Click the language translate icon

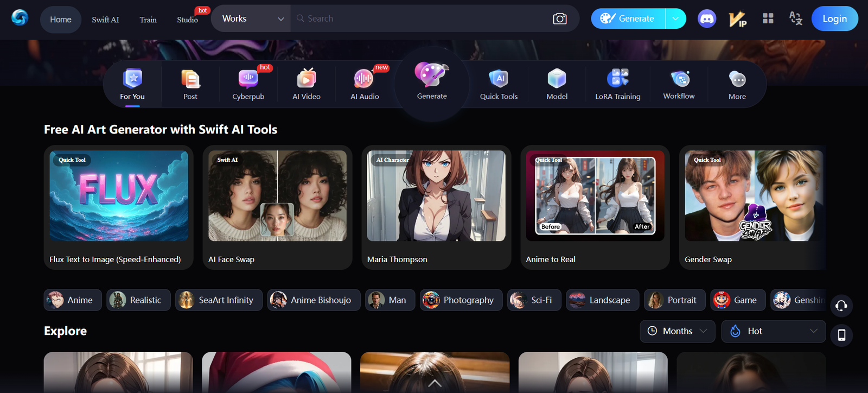click(x=795, y=18)
